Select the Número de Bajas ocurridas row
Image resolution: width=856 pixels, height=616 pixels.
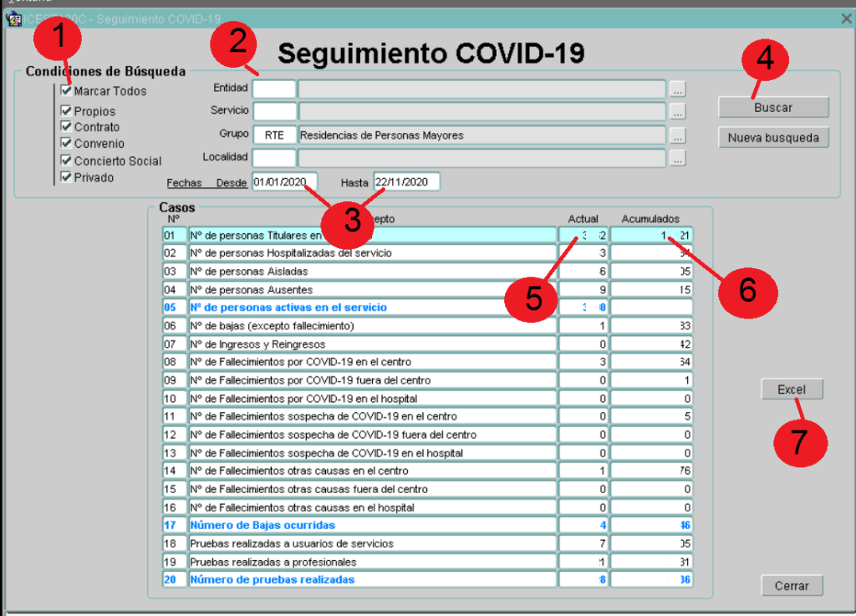point(372,525)
